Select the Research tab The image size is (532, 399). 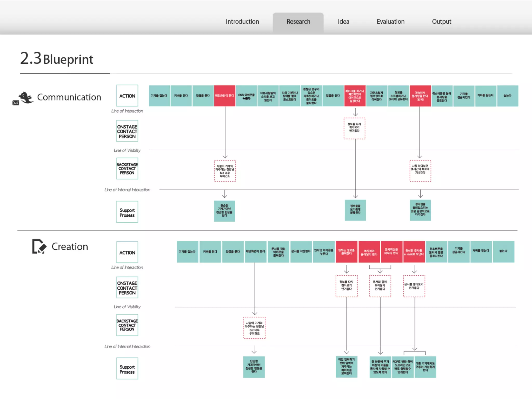point(298,22)
